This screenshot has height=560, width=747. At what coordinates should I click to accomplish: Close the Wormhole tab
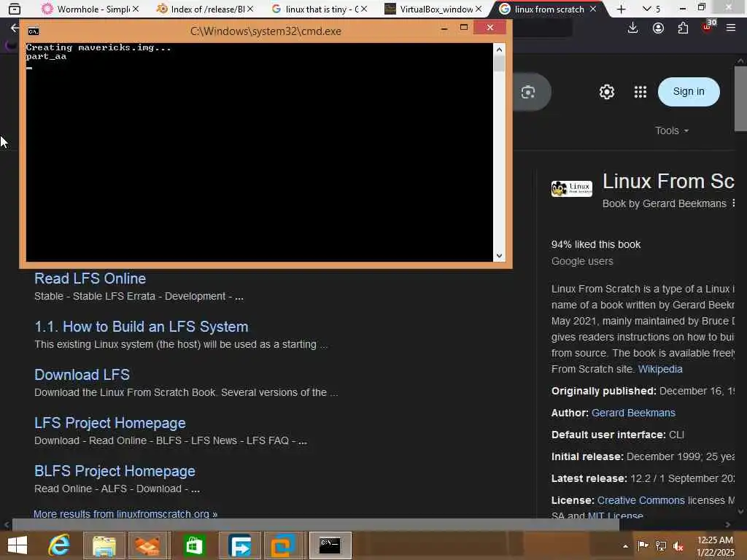[x=136, y=9]
